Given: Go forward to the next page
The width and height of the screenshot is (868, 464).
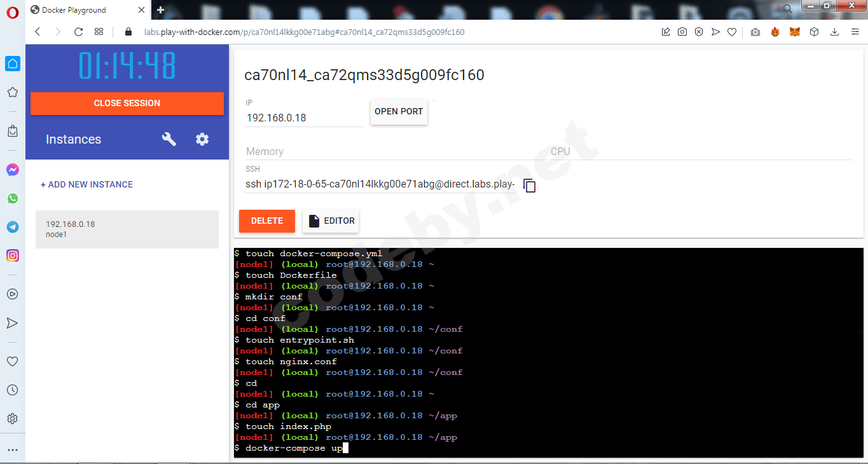Looking at the screenshot, I should (x=58, y=32).
